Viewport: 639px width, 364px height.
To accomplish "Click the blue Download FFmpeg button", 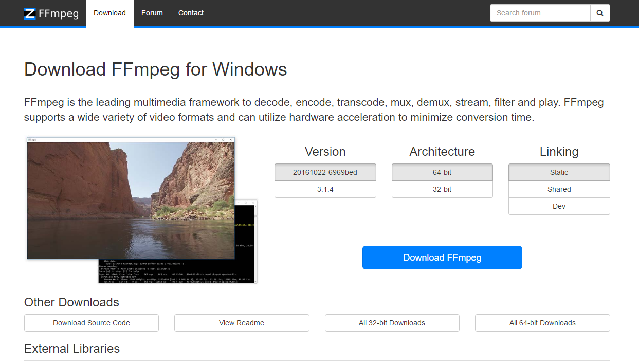I will point(442,258).
